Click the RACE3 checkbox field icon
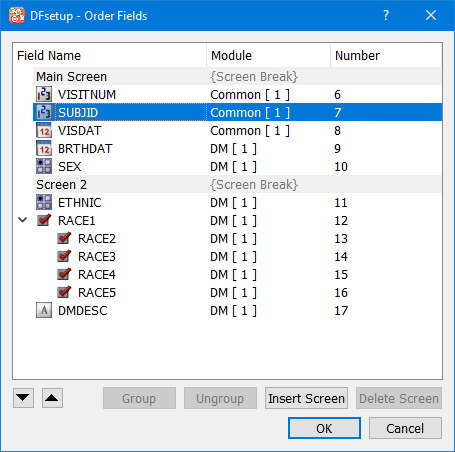 [64, 256]
